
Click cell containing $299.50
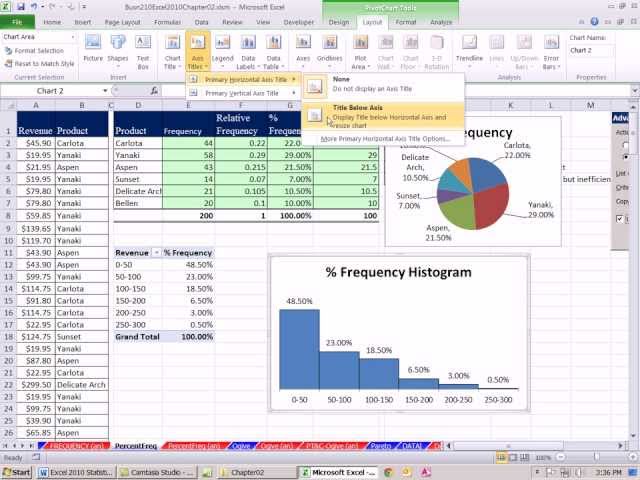tap(36, 385)
